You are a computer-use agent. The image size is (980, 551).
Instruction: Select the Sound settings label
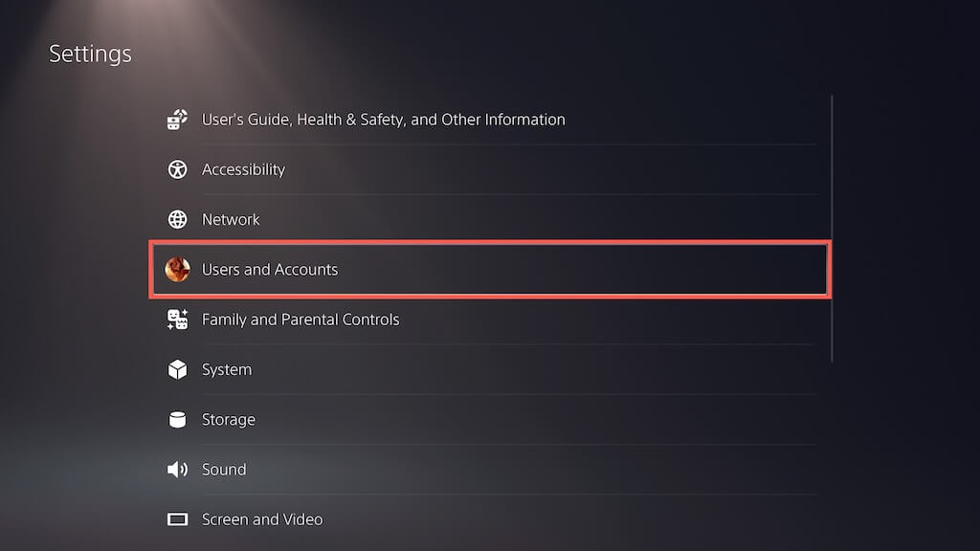[x=224, y=469]
